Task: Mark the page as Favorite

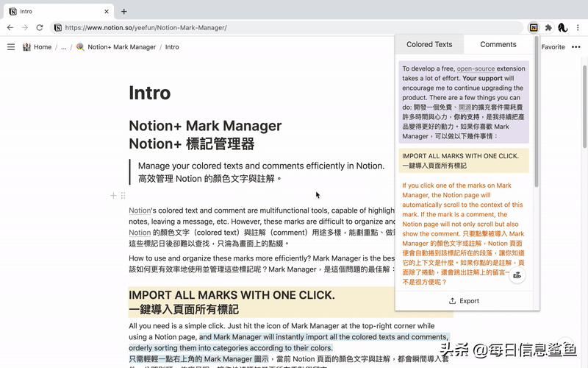Action: [553, 47]
